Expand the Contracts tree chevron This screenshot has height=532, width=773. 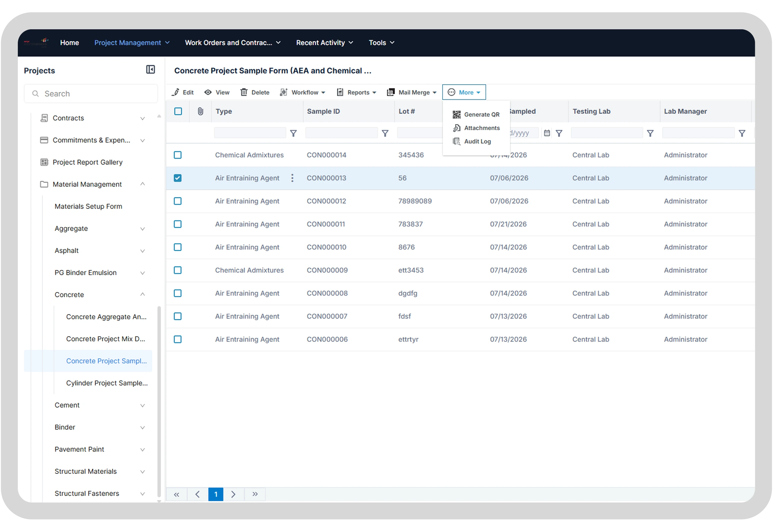[143, 118]
